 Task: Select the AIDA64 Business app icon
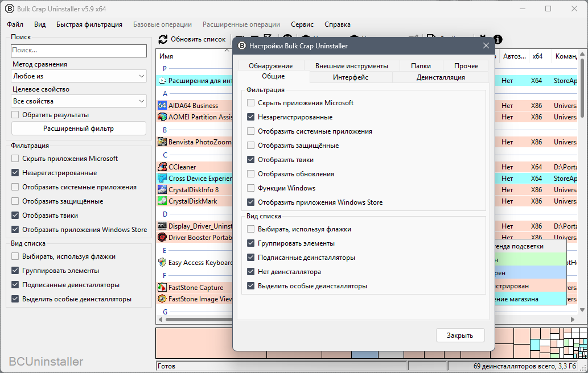click(162, 106)
